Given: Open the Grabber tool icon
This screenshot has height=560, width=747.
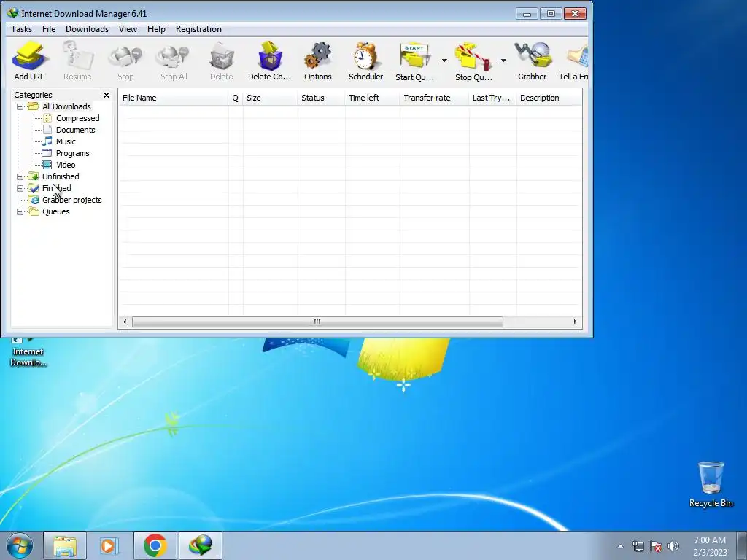Looking at the screenshot, I should tap(532, 61).
